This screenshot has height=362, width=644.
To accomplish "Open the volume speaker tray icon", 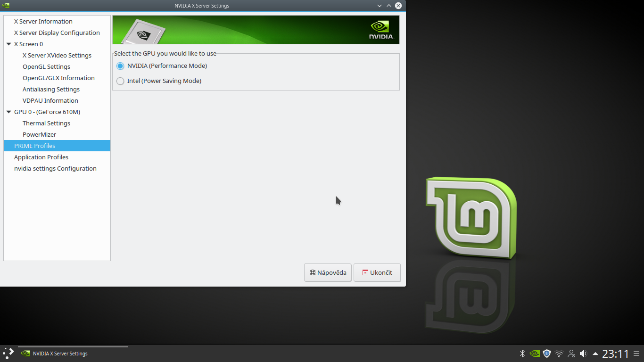I will coord(583,354).
